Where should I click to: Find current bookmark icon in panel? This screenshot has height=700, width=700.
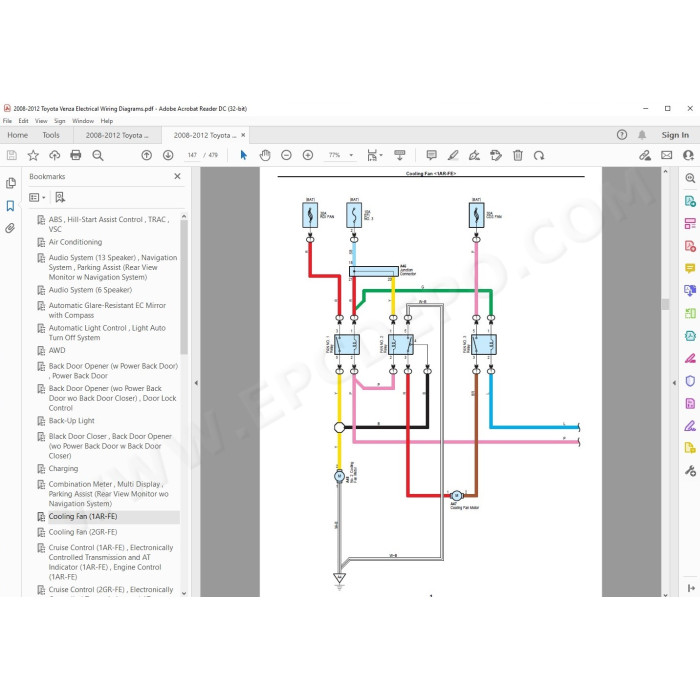coord(60,197)
